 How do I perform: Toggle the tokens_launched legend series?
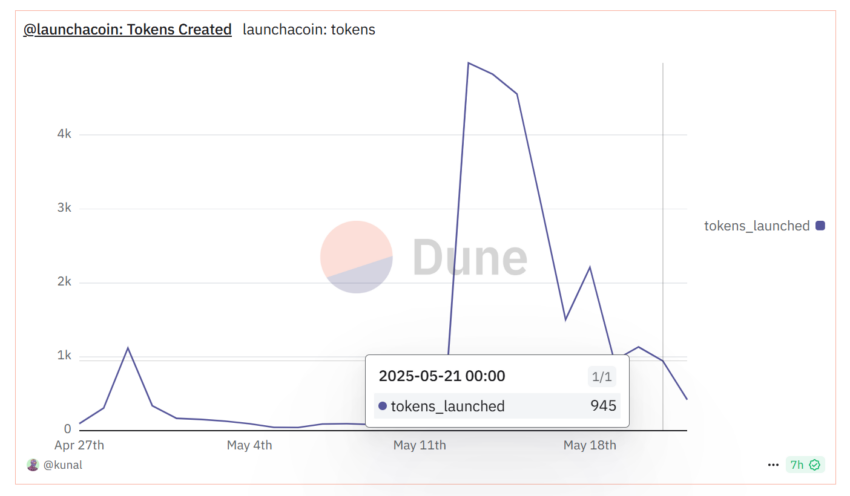click(x=756, y=226)
